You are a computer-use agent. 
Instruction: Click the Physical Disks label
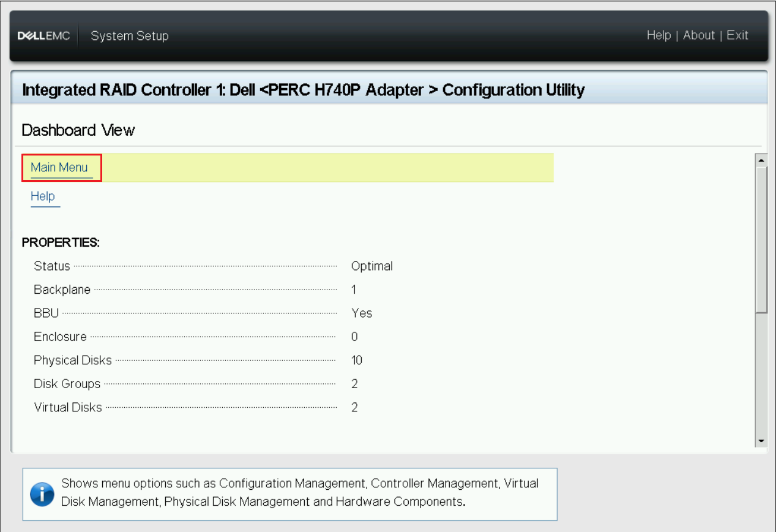(x=73, y=361)
